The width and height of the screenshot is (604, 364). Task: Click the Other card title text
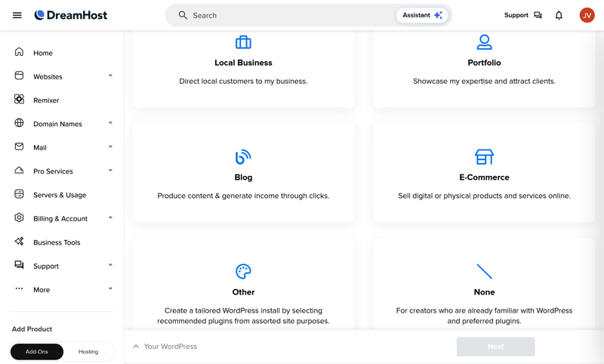coord(243,292)
